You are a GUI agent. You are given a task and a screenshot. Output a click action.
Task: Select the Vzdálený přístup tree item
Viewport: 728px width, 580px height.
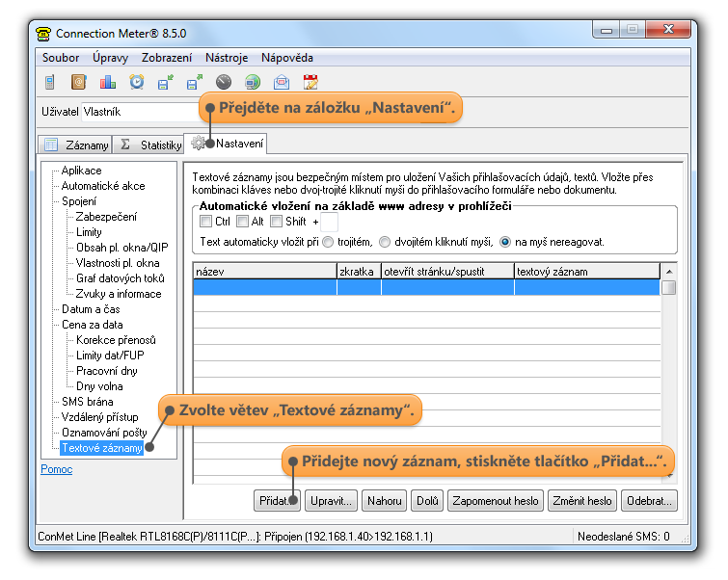100,417
